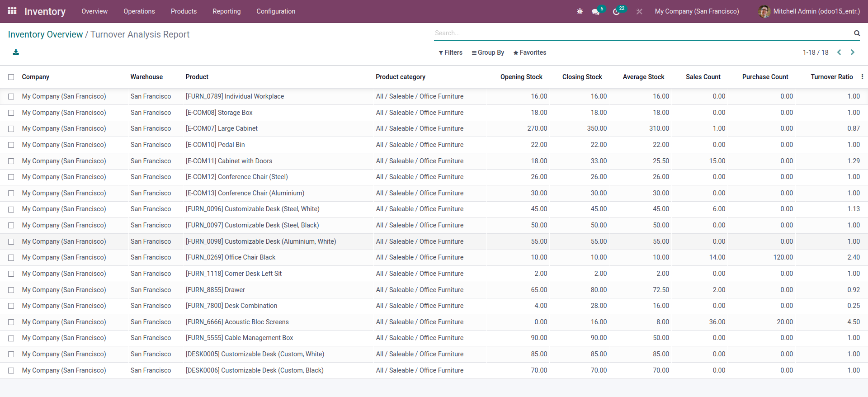Check the Drawer row checkbox
Screen dimensions: 868x397
click(11, 290)
